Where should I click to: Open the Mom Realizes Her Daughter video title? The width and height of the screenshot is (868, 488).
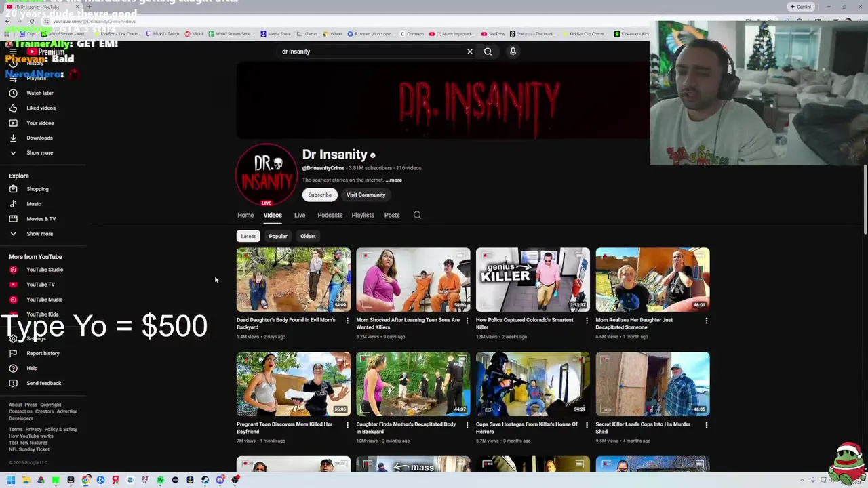click(634, 323)
